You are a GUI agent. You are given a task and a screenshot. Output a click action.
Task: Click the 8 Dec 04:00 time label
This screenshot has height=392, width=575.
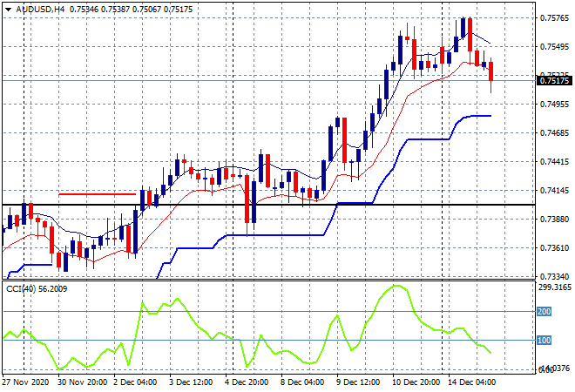[x=302, y=382]
